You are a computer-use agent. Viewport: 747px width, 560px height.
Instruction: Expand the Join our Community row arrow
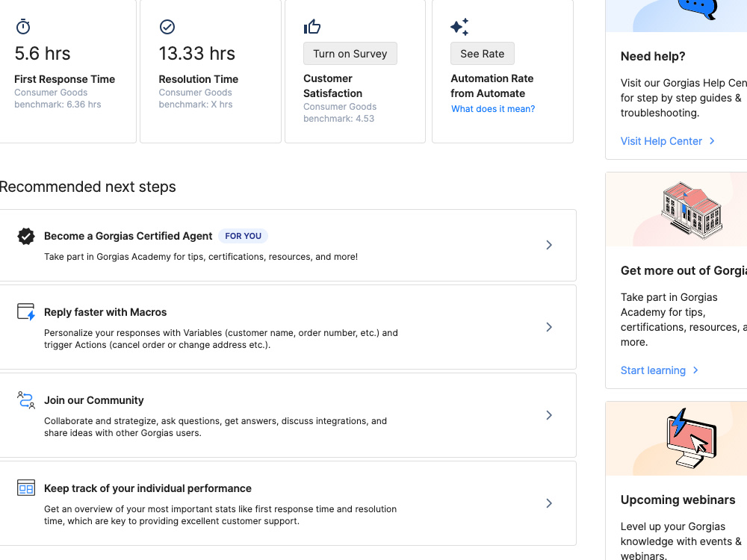click(x=549, y=415)
